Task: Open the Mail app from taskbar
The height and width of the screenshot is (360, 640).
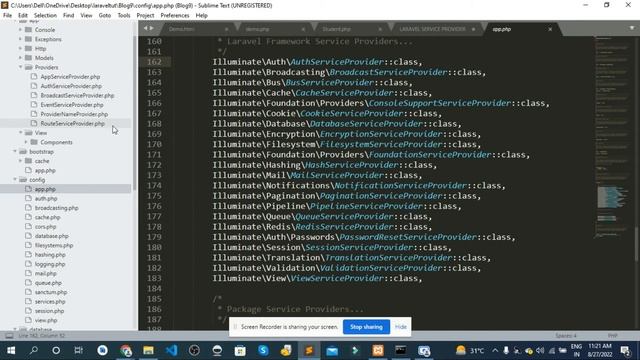Action: coord(332,350)
